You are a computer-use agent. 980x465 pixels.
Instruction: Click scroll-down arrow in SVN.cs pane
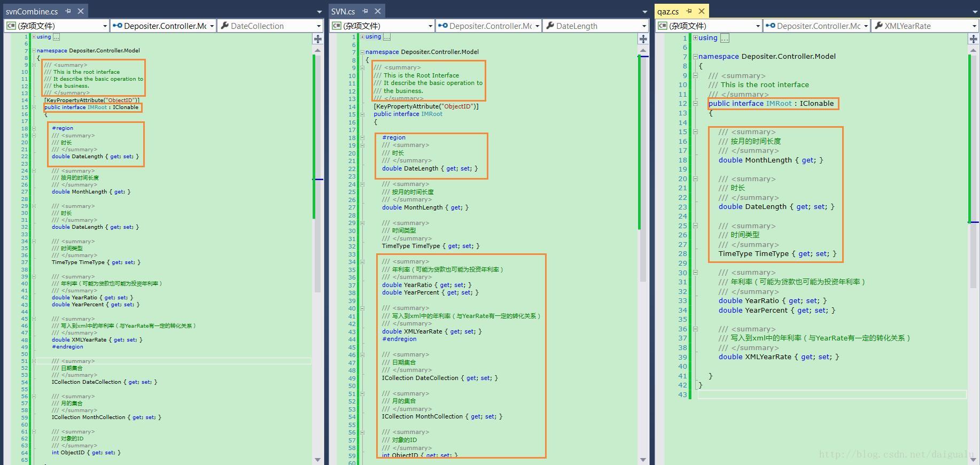click(643, 460)
